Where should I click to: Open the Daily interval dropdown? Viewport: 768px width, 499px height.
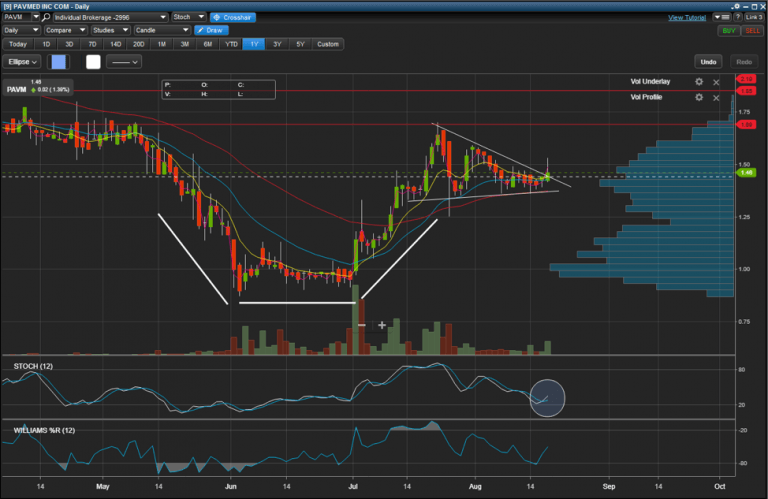(21, 30)
